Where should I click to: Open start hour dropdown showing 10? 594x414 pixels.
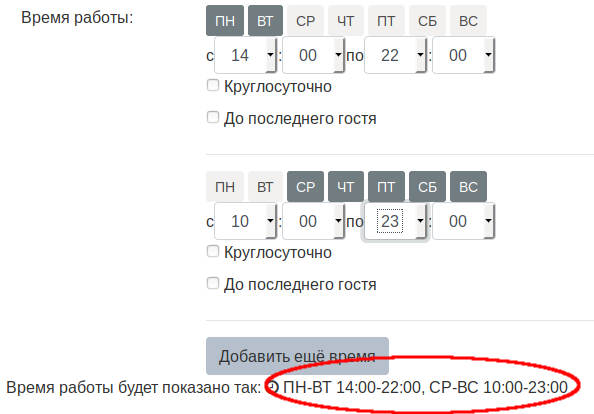click(245, 221)
